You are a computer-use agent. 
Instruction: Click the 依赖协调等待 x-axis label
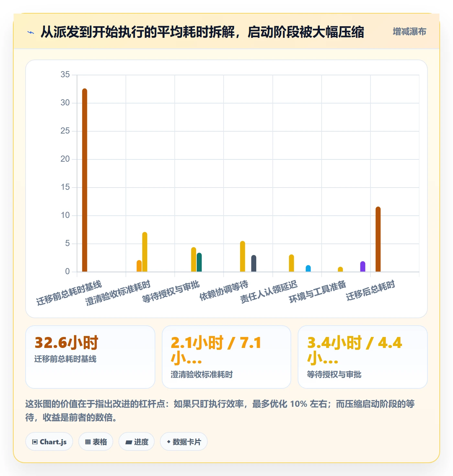pyautogui.click(x=224, y=290)
